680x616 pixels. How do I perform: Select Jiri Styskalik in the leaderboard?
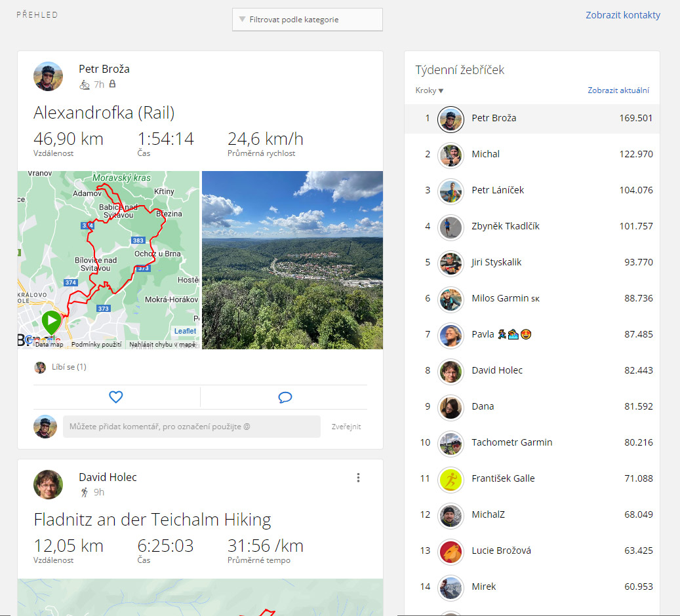click(496, 262)
